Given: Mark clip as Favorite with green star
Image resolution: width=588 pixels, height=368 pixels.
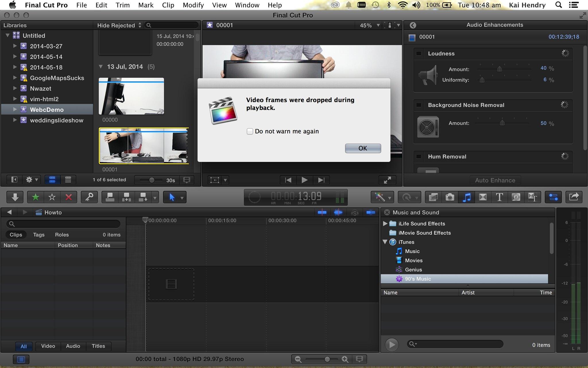Looking at the screenshot, I should [35, 197].
